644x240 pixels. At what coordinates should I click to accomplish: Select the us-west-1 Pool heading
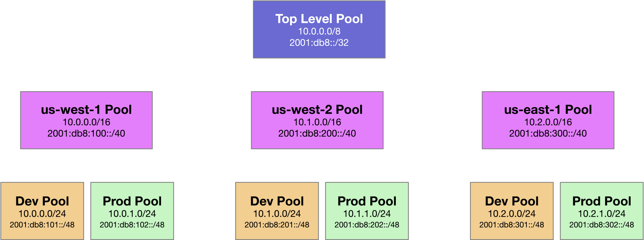pos(86,110)
